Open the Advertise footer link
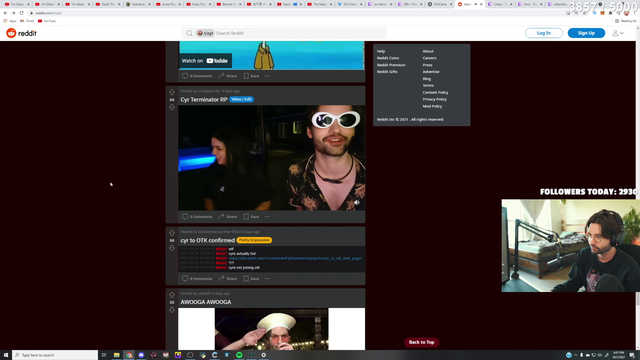The height and width of the screenshot is (360, 640). point(431,72)
